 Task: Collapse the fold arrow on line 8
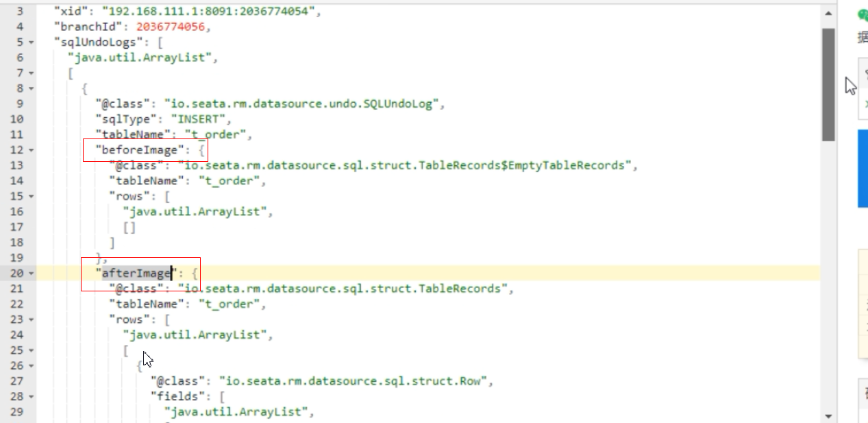tap(31, 88)
